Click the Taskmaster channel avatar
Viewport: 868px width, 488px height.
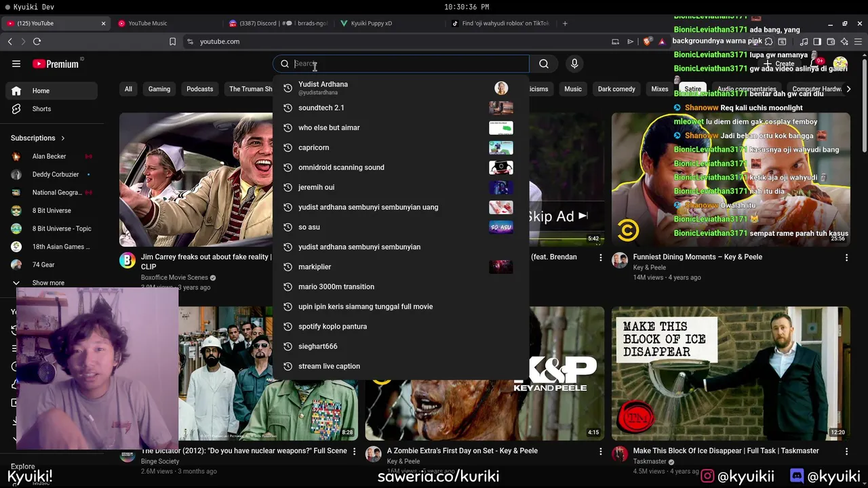point(620,454)
